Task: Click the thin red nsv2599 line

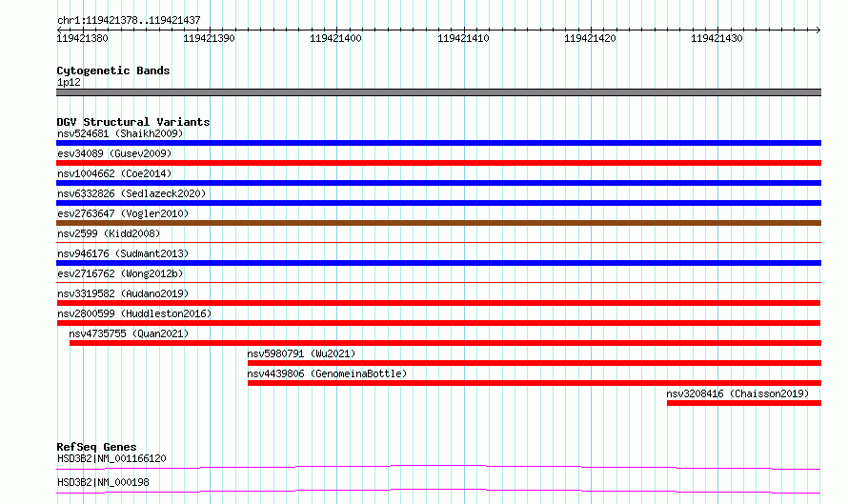Action: (x=438, y=243)
